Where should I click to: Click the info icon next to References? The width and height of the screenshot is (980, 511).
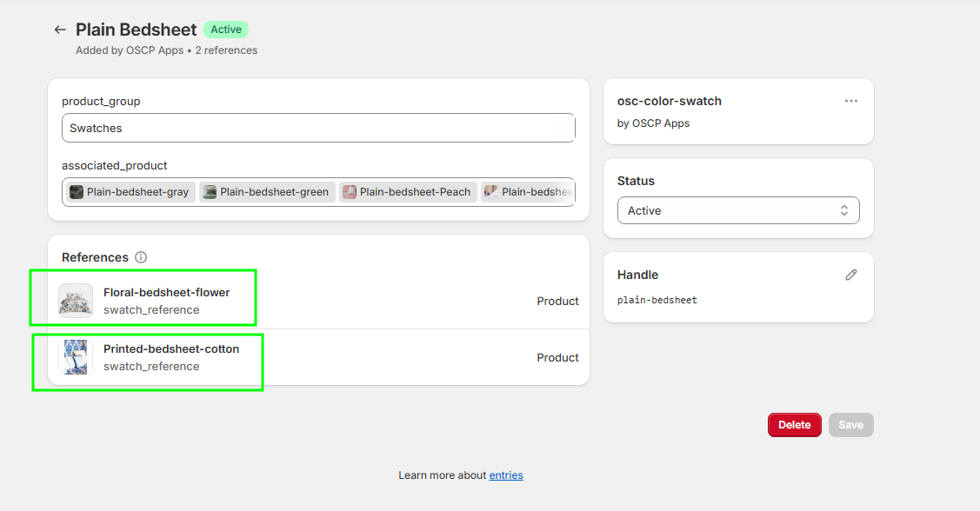click(141, 257)
